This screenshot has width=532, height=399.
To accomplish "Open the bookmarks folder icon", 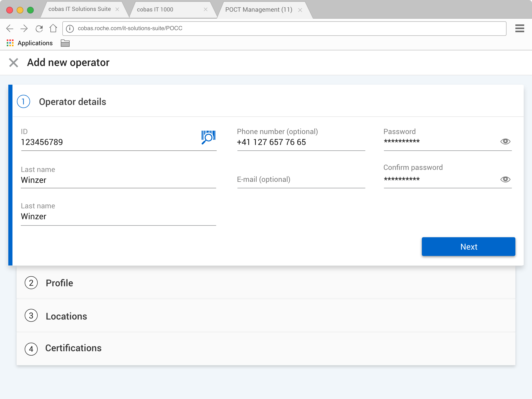I will click(65, 43).
